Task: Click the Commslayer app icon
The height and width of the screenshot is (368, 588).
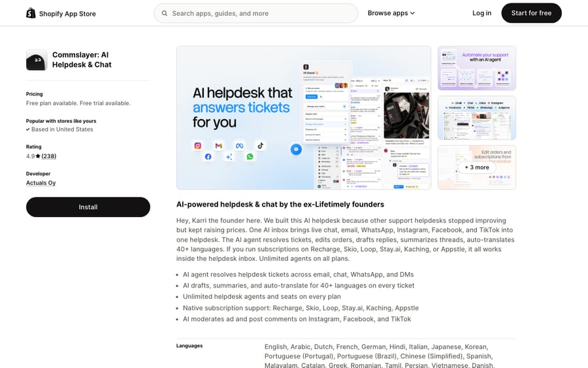Action: pyautogui.click(x=37, y=59)
